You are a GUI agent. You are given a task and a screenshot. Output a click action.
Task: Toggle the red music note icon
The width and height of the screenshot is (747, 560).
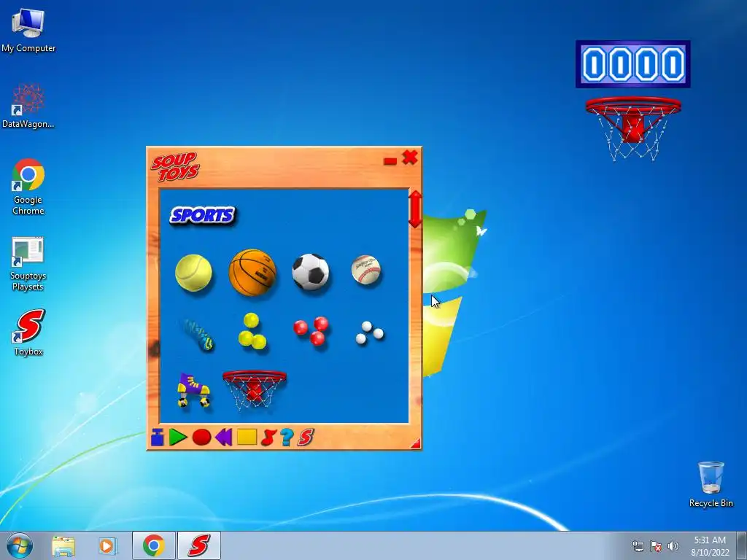[x=268, y=437]
